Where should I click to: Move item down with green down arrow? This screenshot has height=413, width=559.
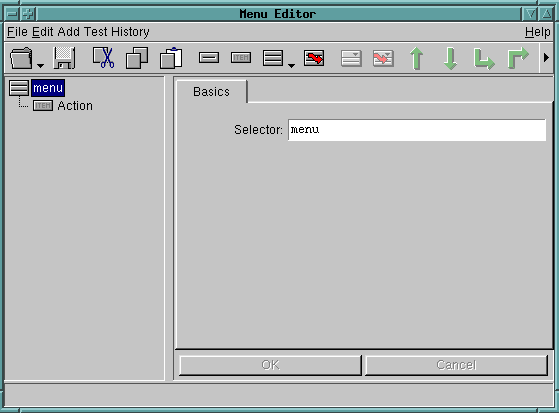tap(450, 58)
